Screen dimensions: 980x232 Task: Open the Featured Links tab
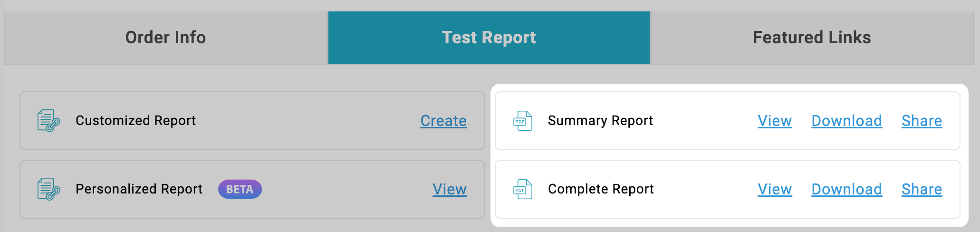[x=812, y=38]
